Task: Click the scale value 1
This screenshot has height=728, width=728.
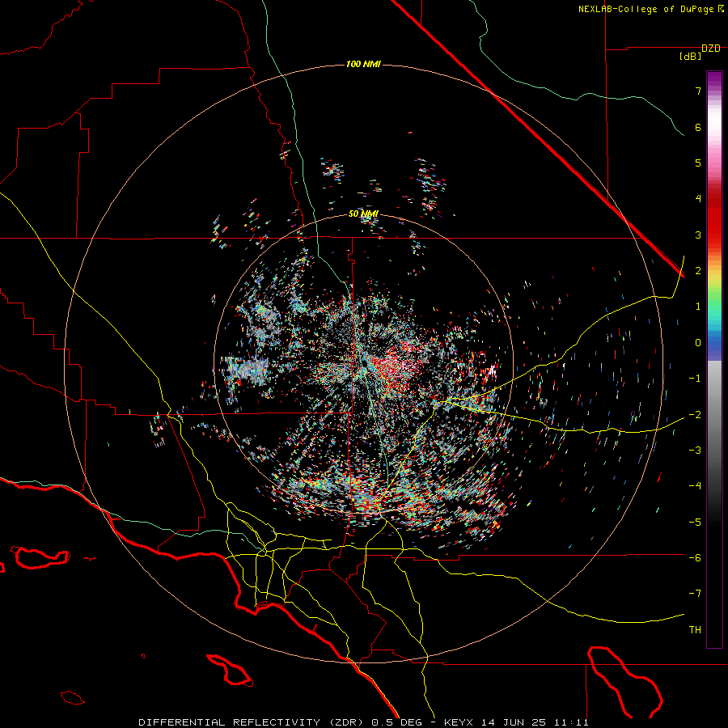Action: click(698, 307)
